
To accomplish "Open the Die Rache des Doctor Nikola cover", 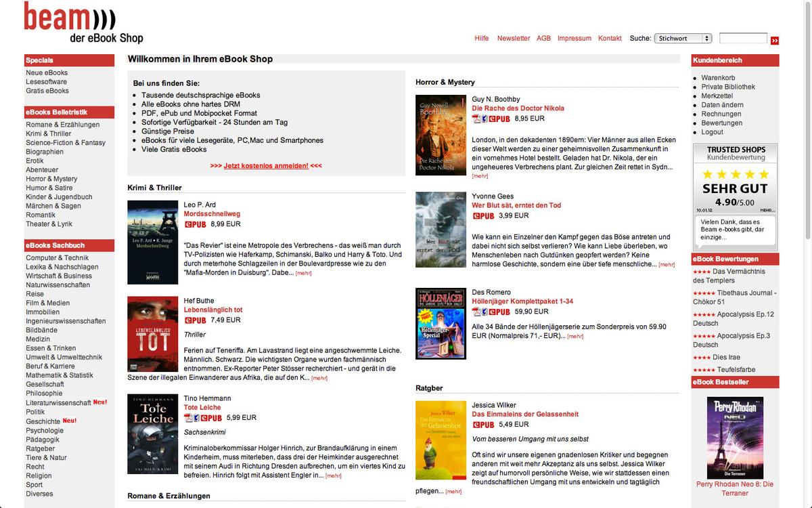I will tap(441, 135).
